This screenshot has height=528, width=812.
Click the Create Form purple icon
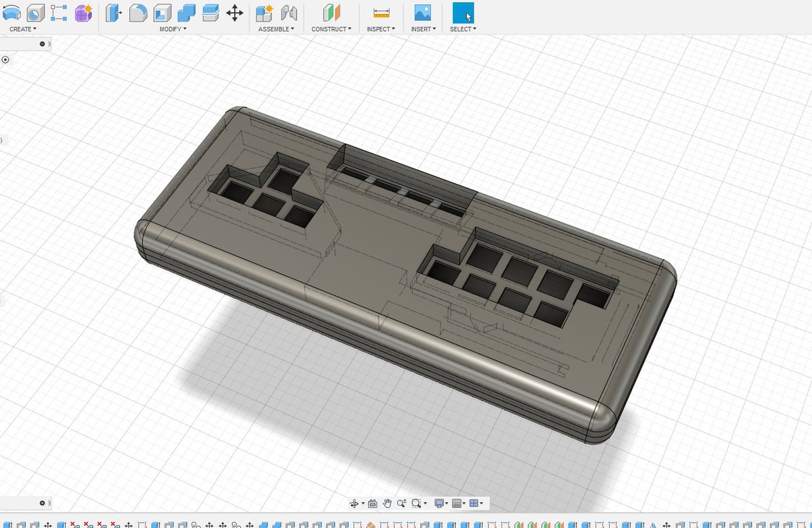[83, 12]
